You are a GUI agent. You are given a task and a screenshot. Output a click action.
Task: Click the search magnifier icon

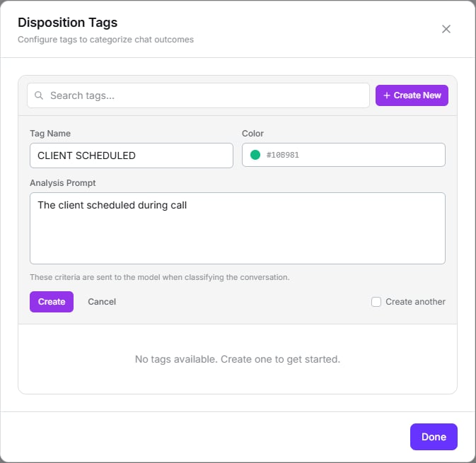[x=39, y=95]
